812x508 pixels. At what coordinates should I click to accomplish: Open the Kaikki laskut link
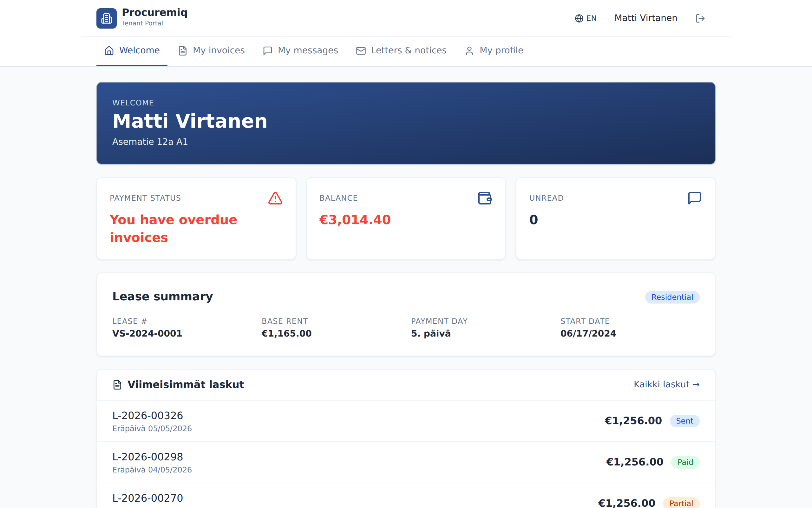[666, 384]
